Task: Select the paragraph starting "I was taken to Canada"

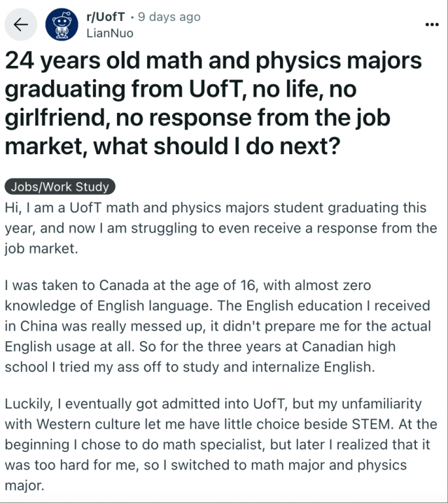Action: point(217,326)
